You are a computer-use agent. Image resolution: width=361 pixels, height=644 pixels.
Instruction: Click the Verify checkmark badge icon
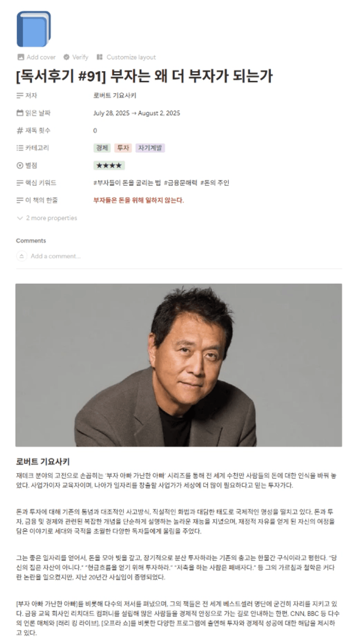click(x=66, y=57)
